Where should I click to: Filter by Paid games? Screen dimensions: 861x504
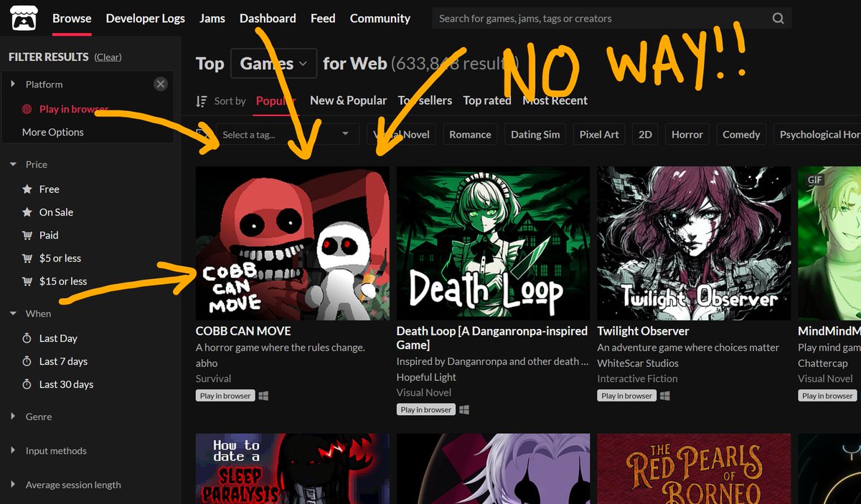49,235
